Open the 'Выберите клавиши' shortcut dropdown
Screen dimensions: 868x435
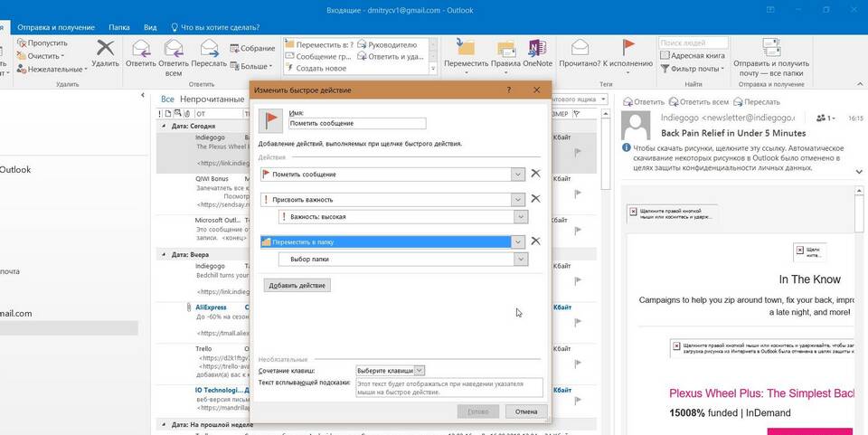point(420,370)
